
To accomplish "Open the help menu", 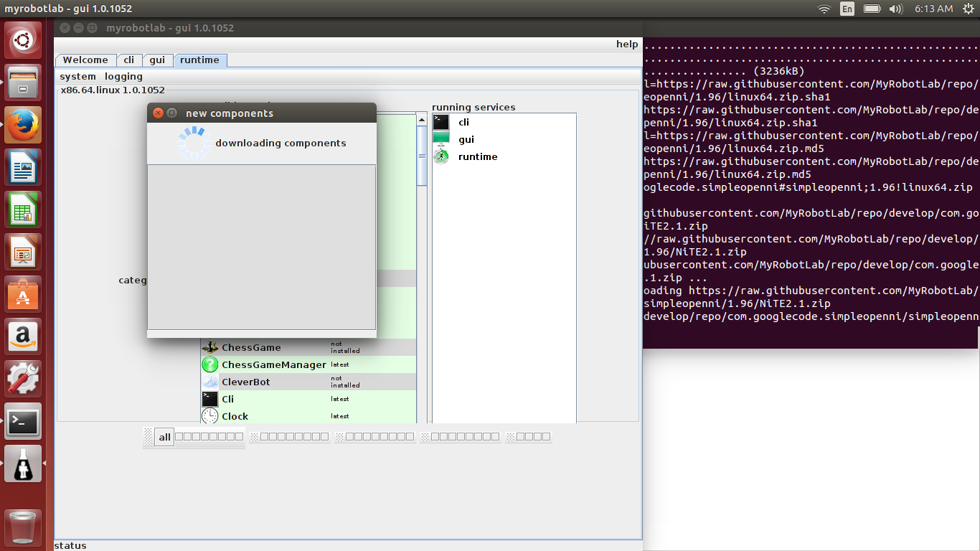I will click(x=627, y=44).
